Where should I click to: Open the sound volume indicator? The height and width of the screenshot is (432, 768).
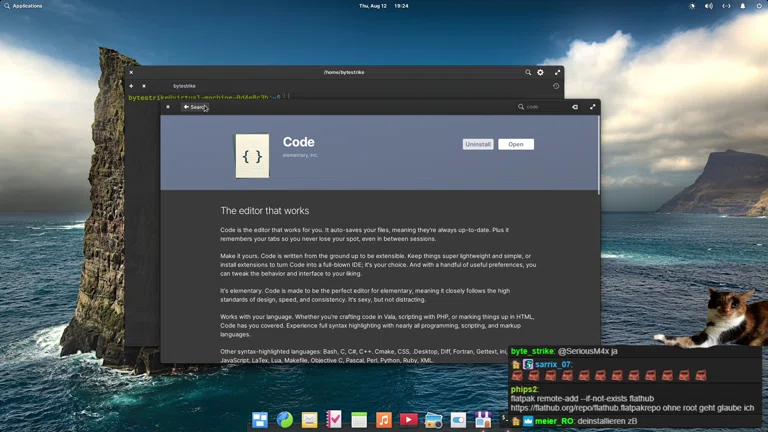[709, 6]
